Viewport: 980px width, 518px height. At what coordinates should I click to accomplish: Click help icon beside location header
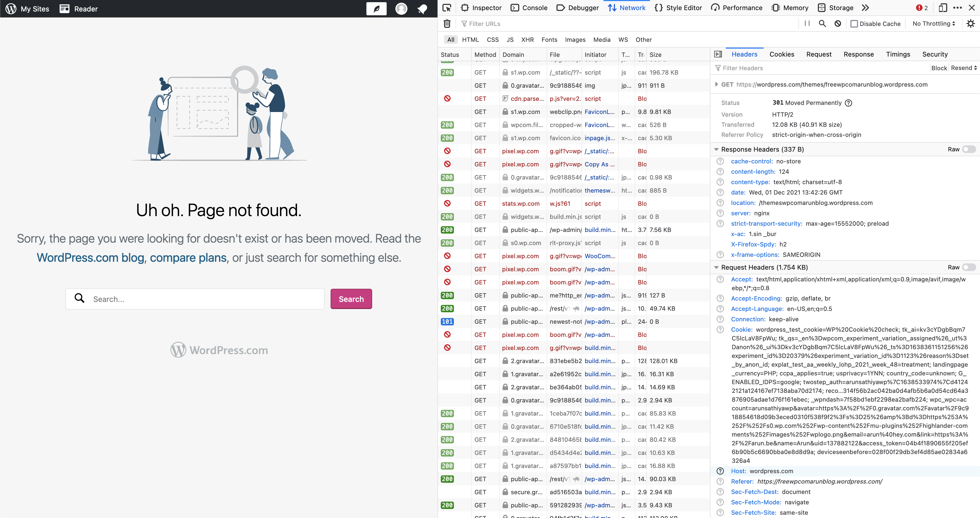[720, 202]
